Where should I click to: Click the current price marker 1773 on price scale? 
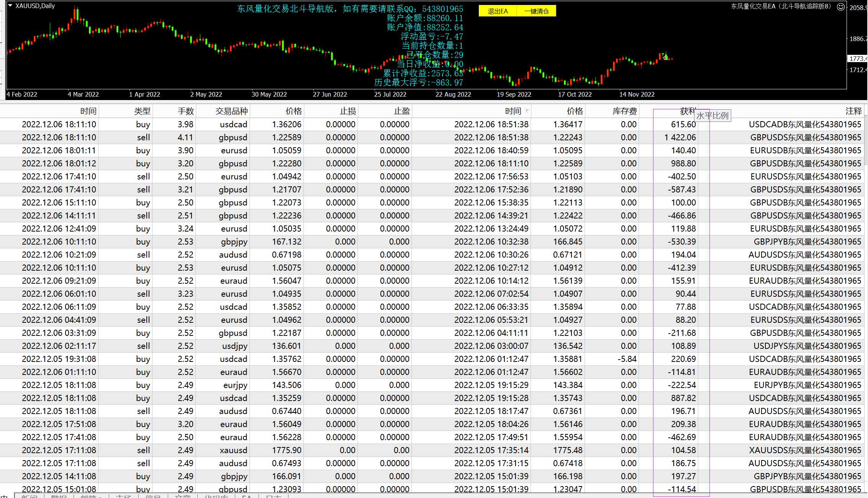(858, 59)
